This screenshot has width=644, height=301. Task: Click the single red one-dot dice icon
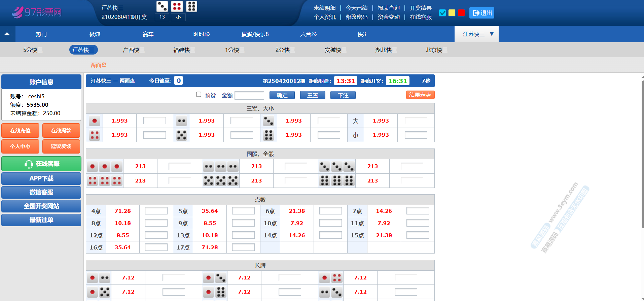click(95, 121)
